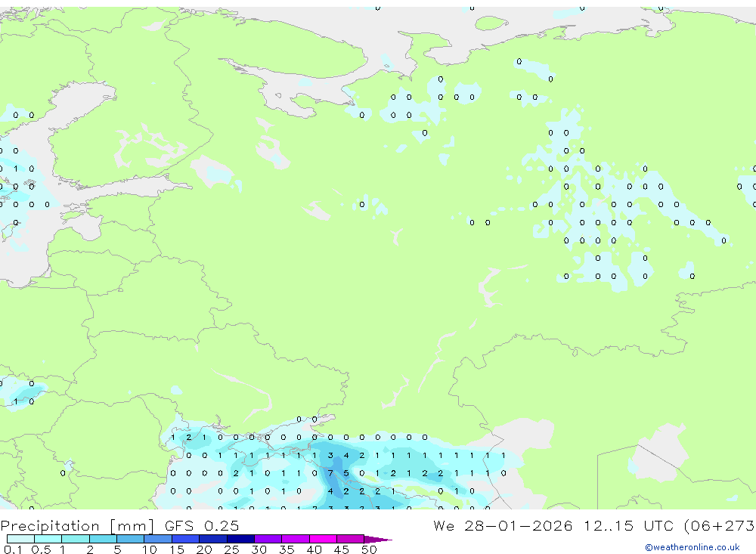Click the legend arrow tip above 50 mm
The width and height of the screenshot is (756, 554).
(x=379, y=540)
